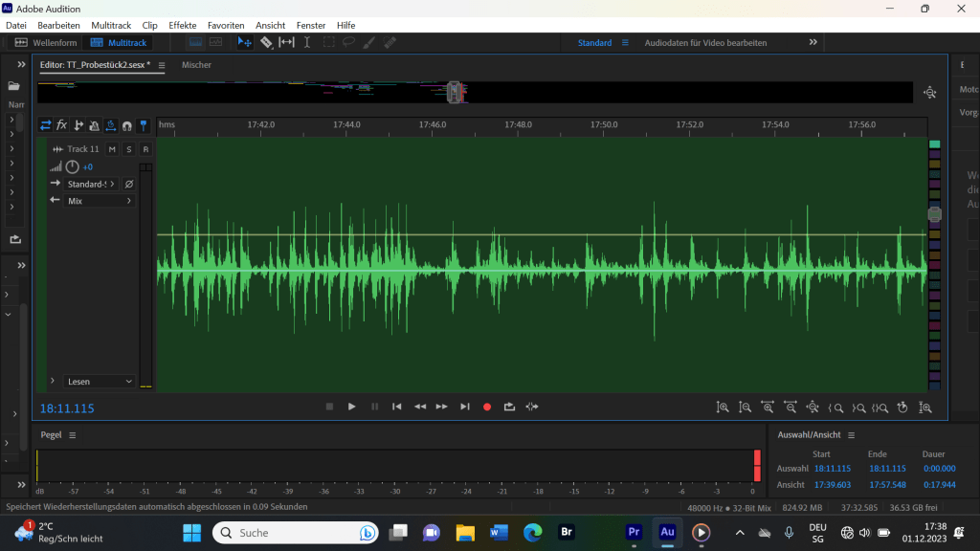Solo Track 11 with S button

[x=128, y=149]
